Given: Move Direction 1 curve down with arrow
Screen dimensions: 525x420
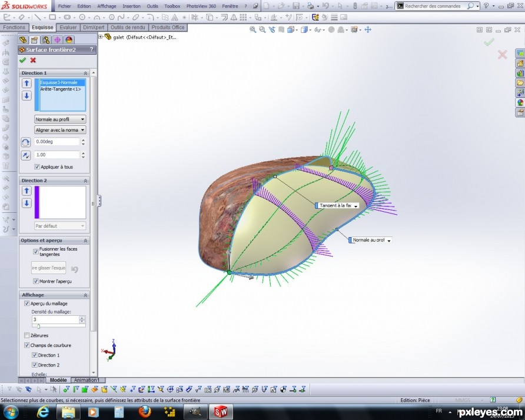Looking at the screenshot, I should click(27, 96).
